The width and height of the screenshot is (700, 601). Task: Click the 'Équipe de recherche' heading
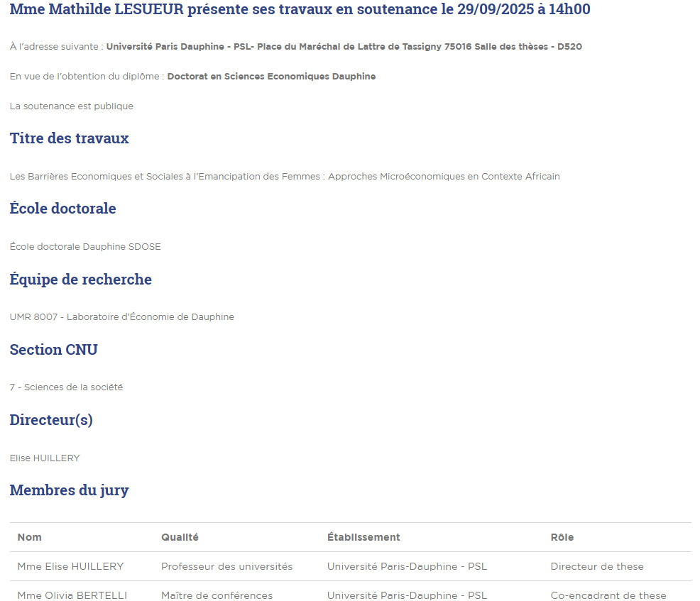click(x=81, y=280)
